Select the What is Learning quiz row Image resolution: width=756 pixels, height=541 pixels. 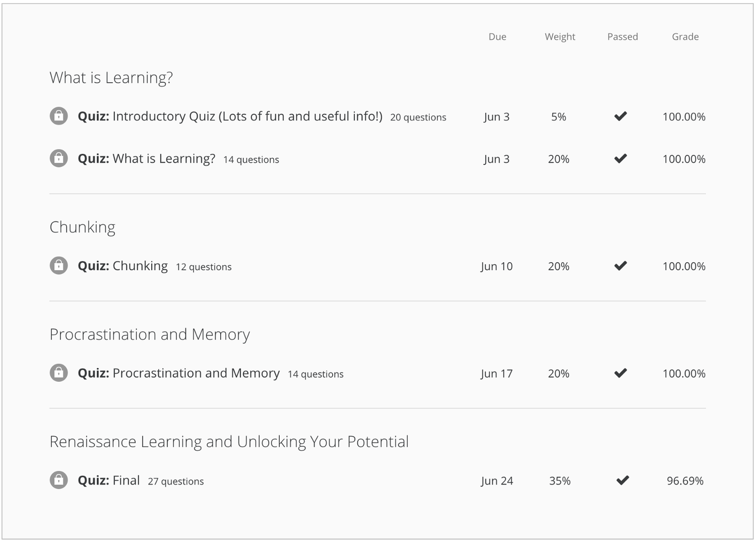146,158
